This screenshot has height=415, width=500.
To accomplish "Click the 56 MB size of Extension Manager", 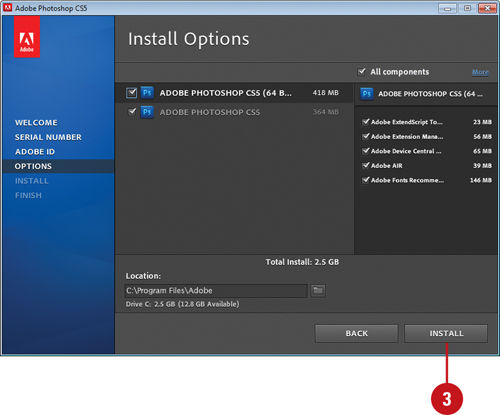I will 482,137.
